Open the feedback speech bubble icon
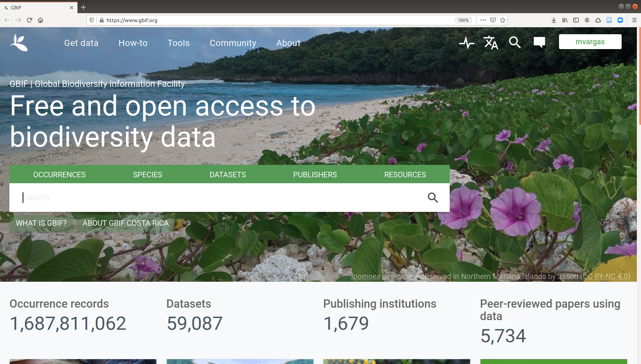 pos(539,43)
